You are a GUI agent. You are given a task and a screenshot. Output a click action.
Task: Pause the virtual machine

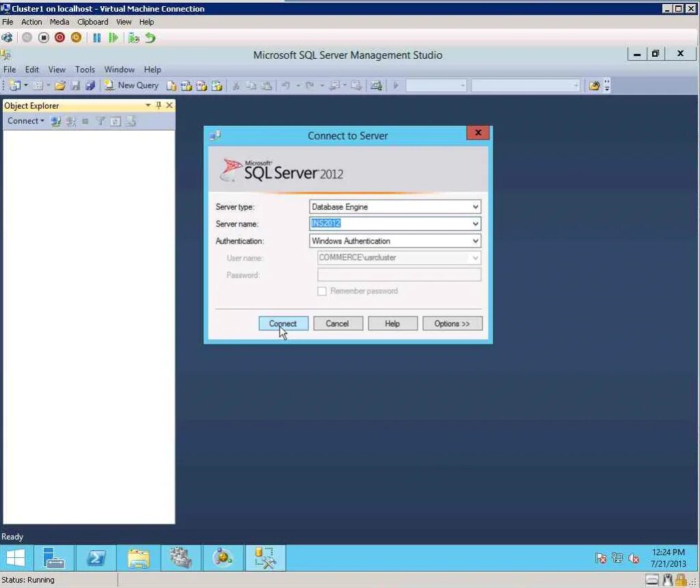tap(97, 38)
